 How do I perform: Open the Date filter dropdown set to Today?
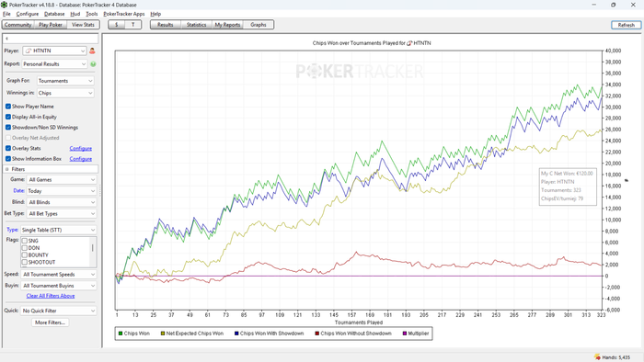pos(62,191)
